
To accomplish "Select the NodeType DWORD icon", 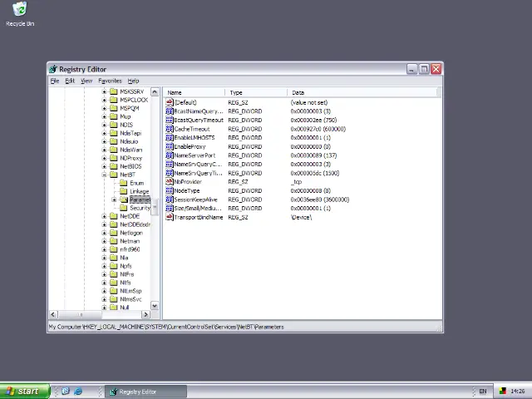I will pos(170,190).
